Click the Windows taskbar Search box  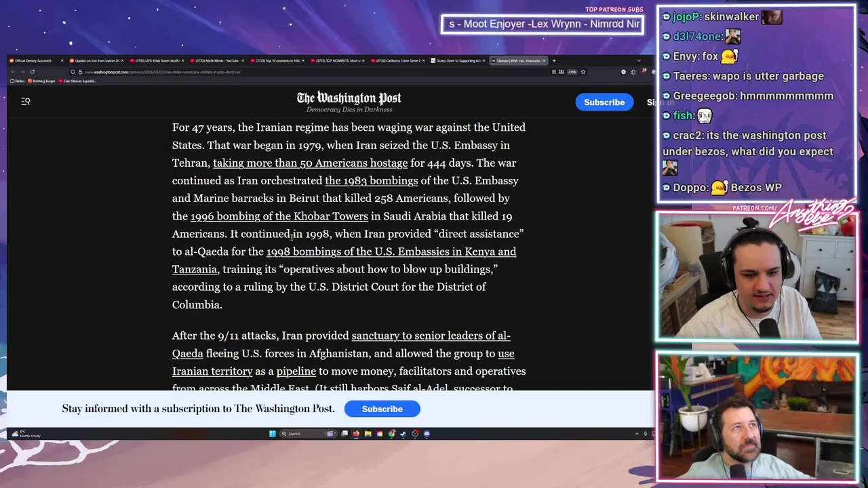point(309,434)
